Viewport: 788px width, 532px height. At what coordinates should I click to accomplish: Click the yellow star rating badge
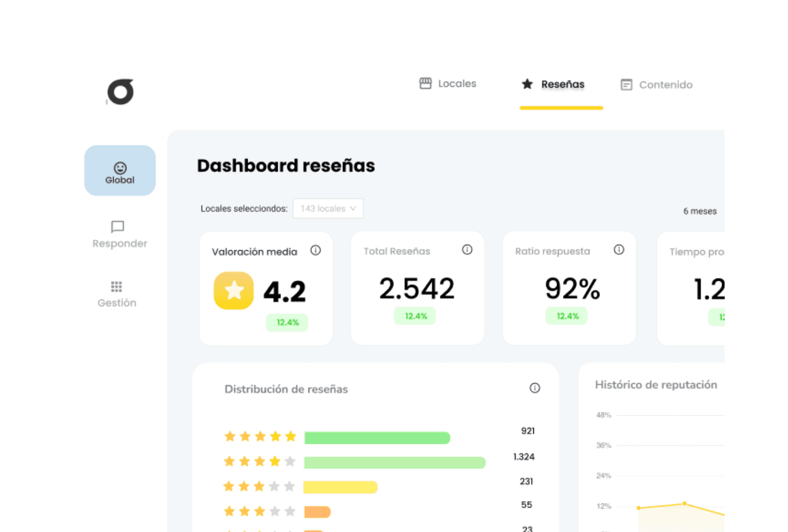[234, 291]
